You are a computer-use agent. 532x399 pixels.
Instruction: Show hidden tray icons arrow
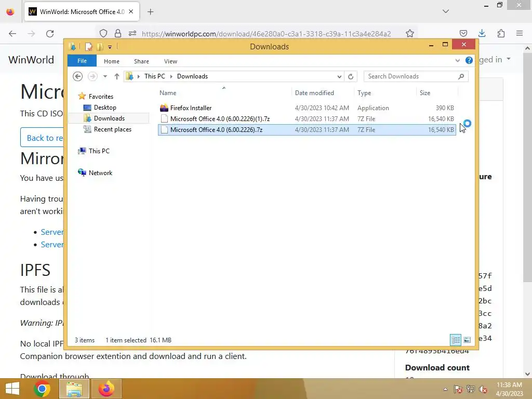click(445, 389)
